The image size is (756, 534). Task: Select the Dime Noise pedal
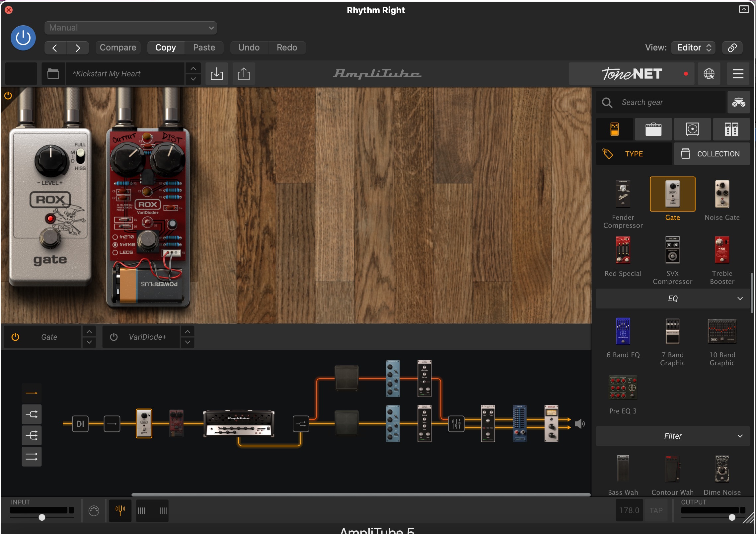(722, 469)
